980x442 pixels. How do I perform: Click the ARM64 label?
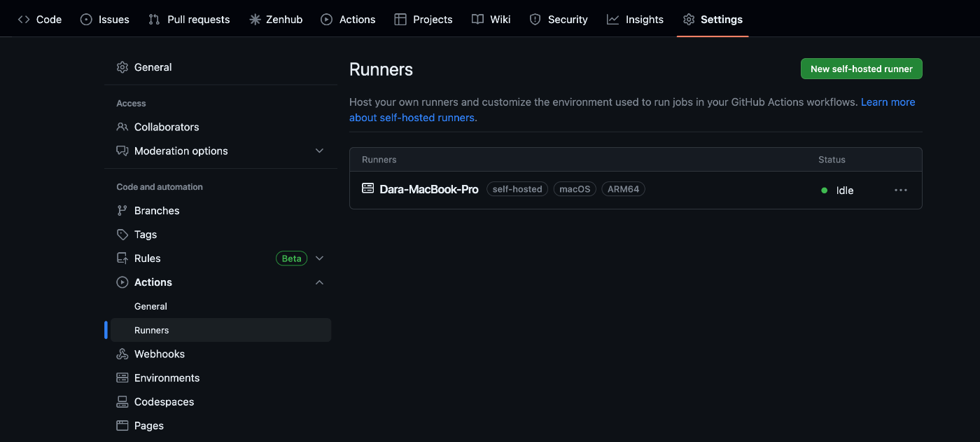click(623, 189)
